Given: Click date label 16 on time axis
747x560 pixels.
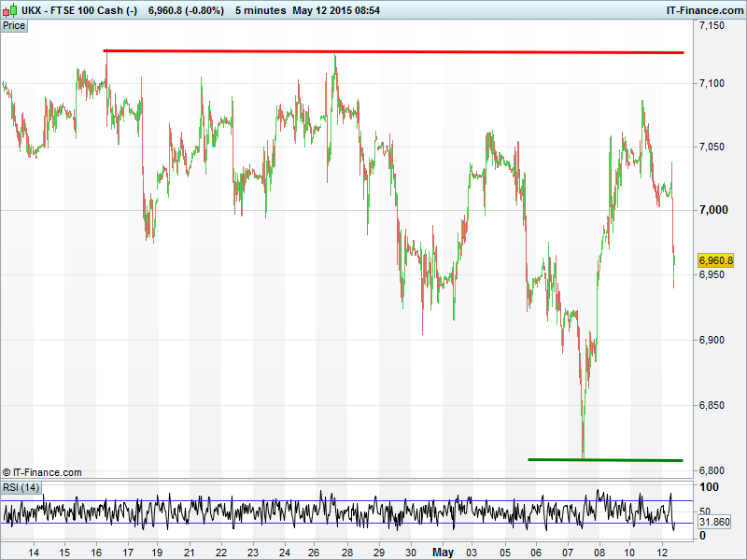Looking at the screenshot, I should pos(96,553).
